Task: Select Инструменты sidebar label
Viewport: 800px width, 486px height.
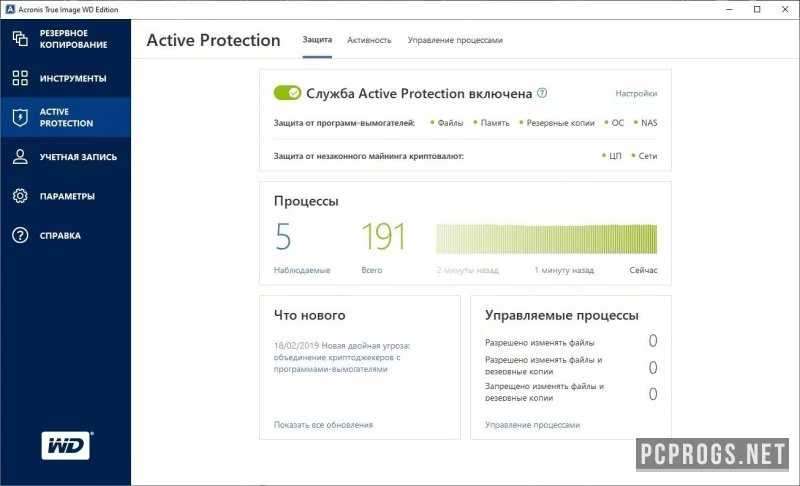Action: pyautogui.click(x=73, y=78)
